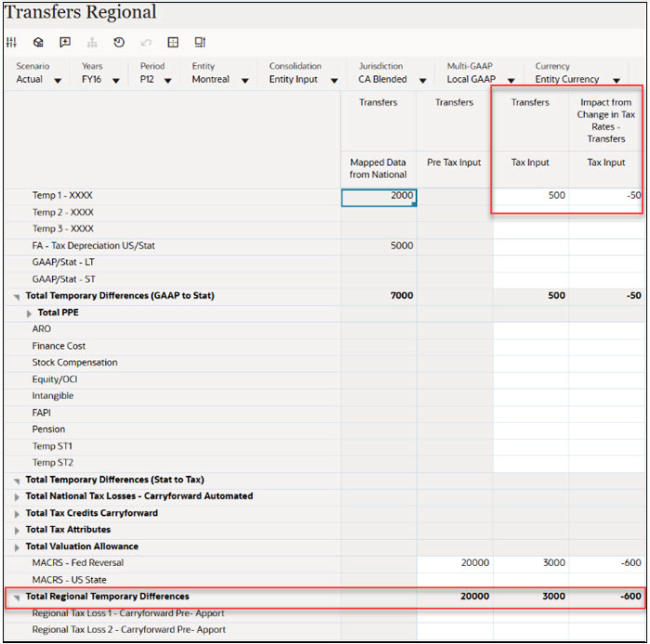Collapse Total Temporary Differences (Stat to Tax)
The width and height of the screenshot is (650, 644).
[17, 481]
